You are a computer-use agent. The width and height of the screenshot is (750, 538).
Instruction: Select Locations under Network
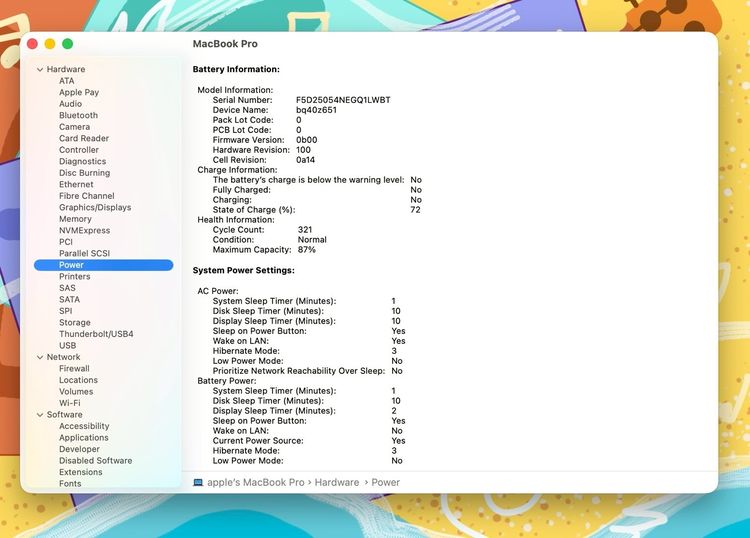pyautogui.click(x=78, y=380)
